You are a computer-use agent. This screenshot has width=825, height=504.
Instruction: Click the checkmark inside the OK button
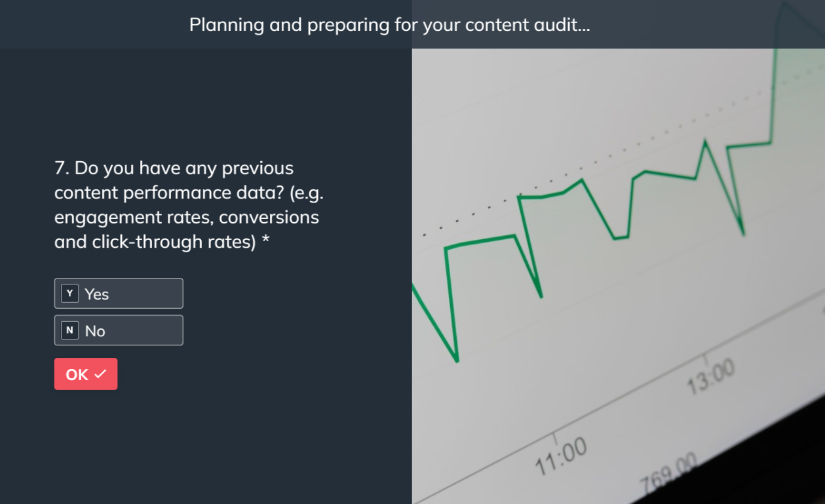coord(100,374)
